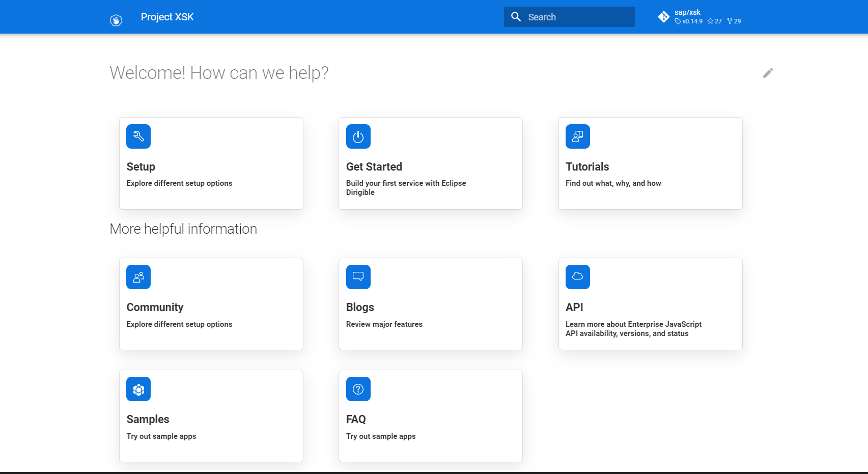The image size is (868, 474).
Task: Select the package icon on the Samples card
Action: coord(138,388)
